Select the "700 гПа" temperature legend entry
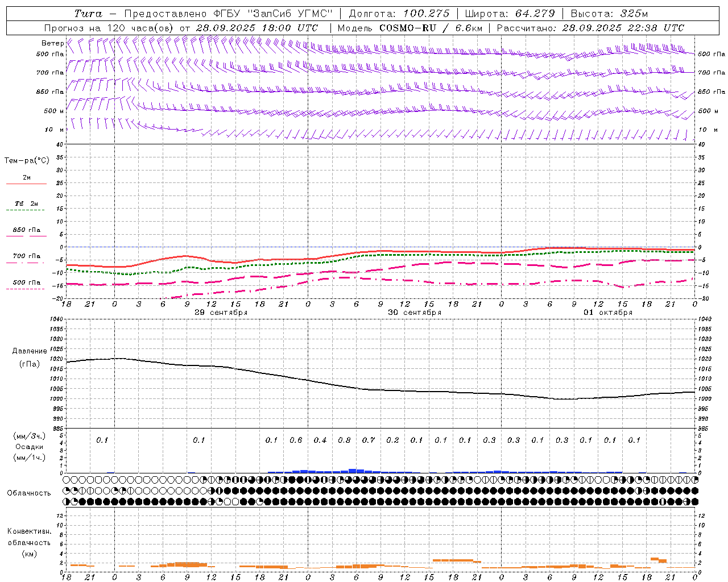Image resolution: width=728 pixels, height=582 pixels. (27, 256)
